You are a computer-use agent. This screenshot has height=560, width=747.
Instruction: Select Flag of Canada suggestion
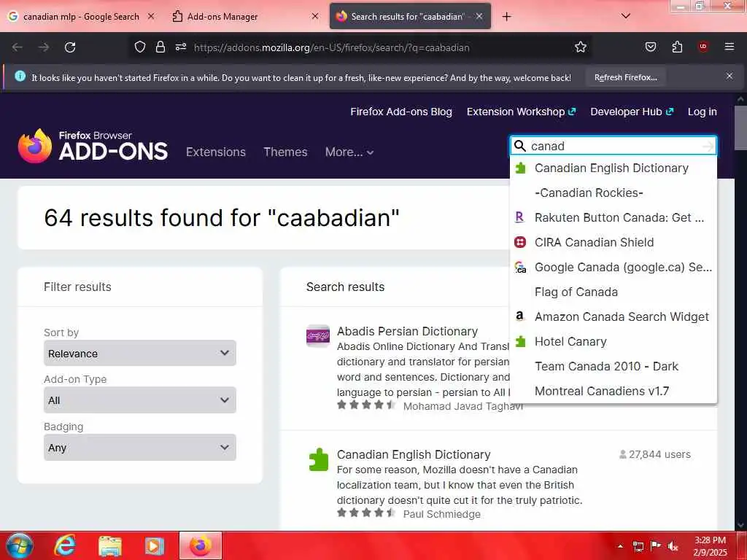[x=614, y=292]
